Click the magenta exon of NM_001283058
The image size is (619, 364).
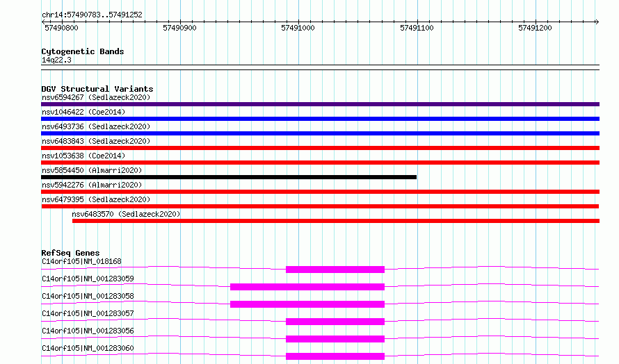(307, 304)
